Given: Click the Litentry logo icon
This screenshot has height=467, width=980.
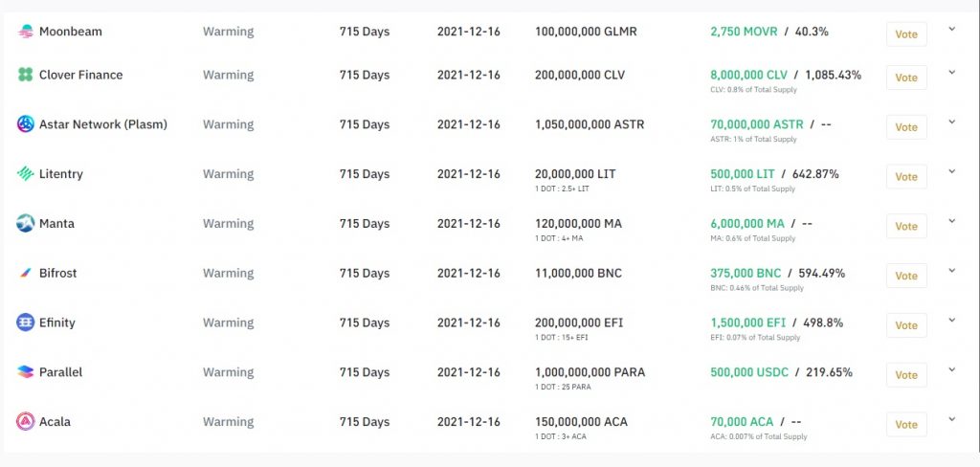Looking at the screenshot, I should pos(26,174).
